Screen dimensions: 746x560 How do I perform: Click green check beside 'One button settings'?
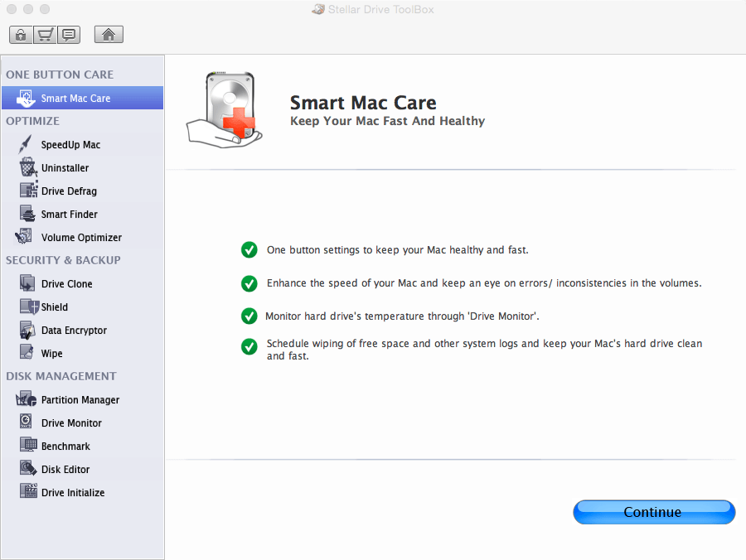tap(249, 249)
